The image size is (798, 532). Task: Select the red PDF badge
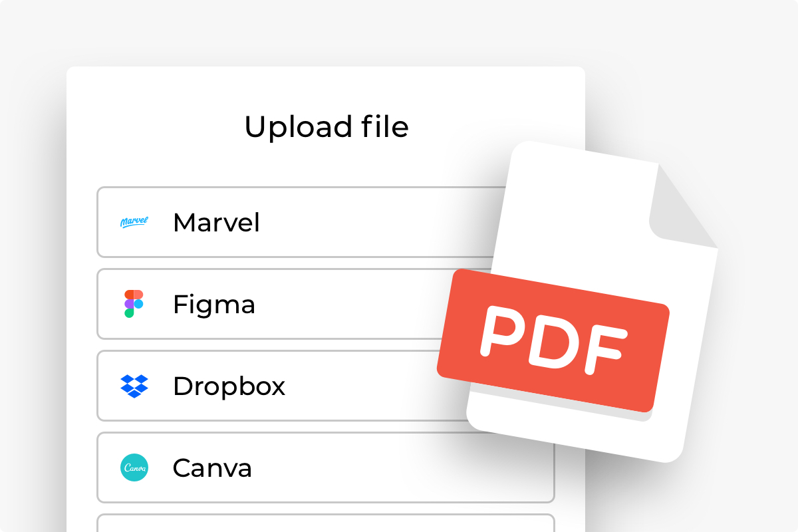553,340
